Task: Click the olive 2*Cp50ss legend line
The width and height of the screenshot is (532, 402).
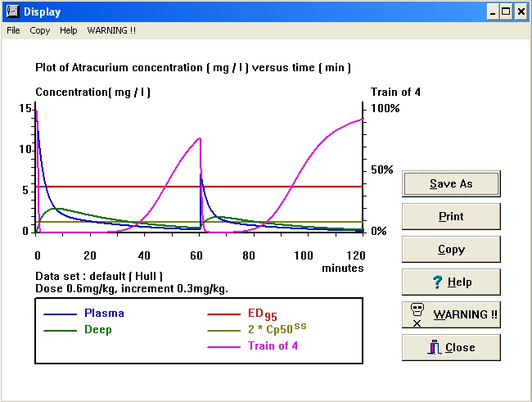Action: pos(223,331)
